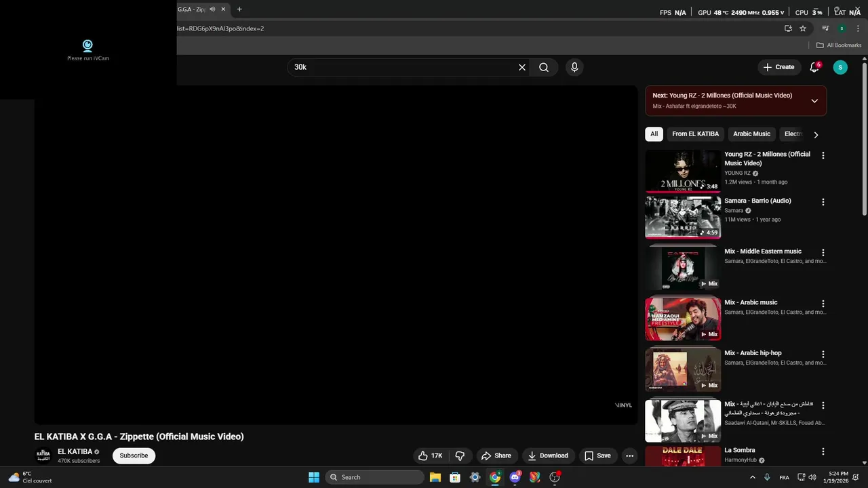Show more filter chips arrow
This screenshot has height=488, width=868.
point(816,134)
